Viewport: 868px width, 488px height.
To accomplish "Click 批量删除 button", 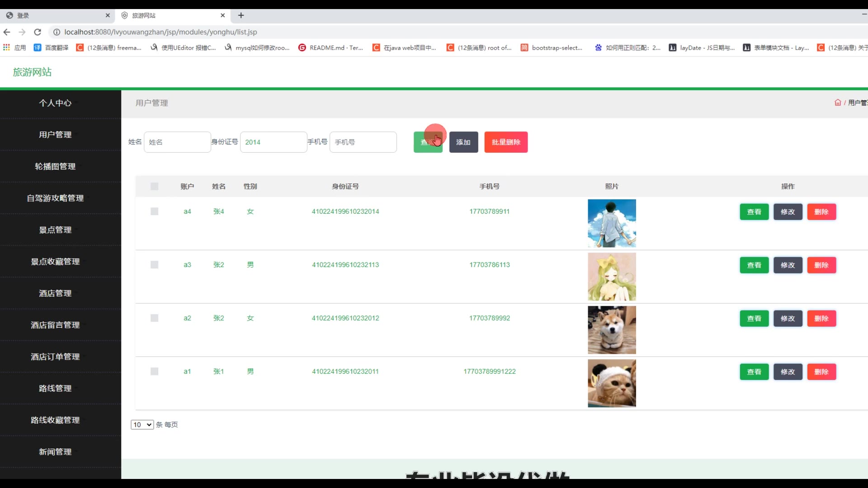I will click(x=506, y=142).
